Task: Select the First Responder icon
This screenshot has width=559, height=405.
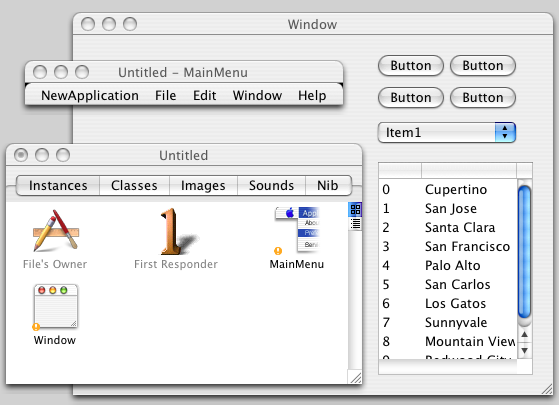Action: coord(177,231)
